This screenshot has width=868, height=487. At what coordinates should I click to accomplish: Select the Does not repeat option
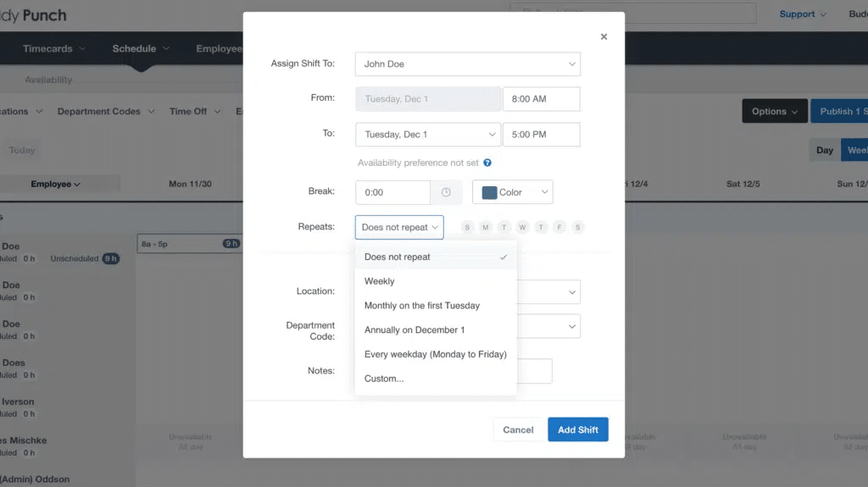click(436, 257)
